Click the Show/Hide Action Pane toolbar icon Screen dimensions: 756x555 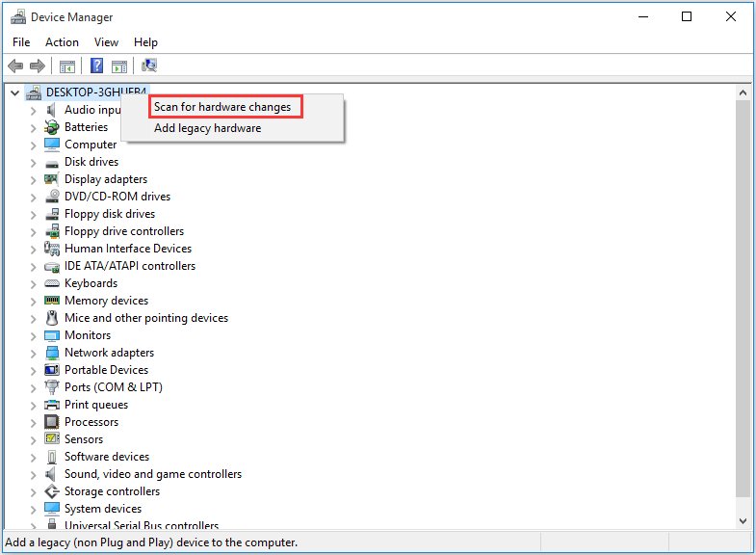(119, 66)
